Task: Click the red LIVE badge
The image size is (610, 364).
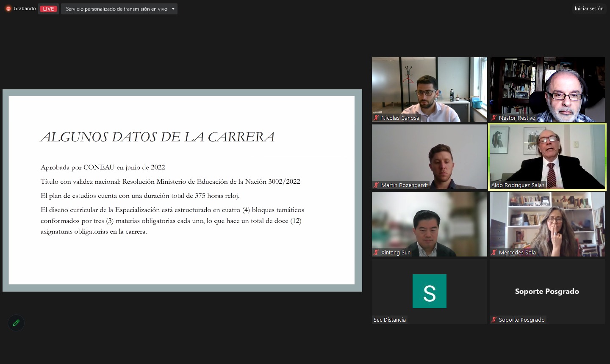Action: pos(48,9)
